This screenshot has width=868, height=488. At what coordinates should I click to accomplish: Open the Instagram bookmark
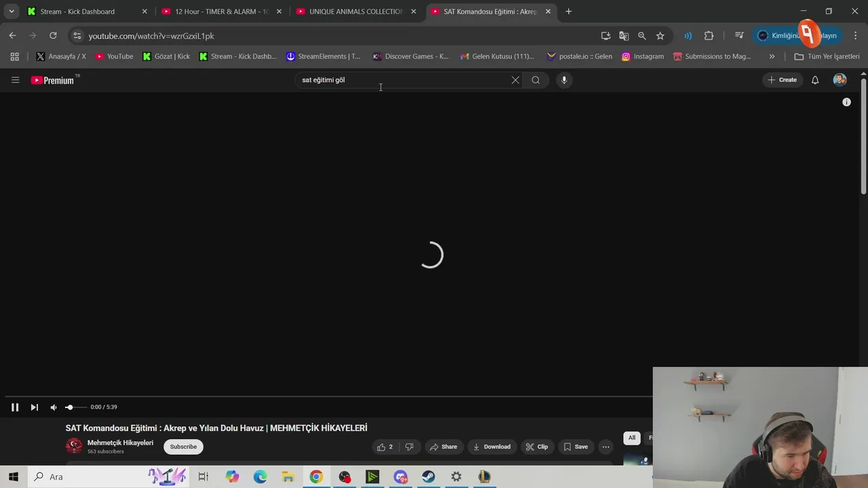click(x=643, y=57)
